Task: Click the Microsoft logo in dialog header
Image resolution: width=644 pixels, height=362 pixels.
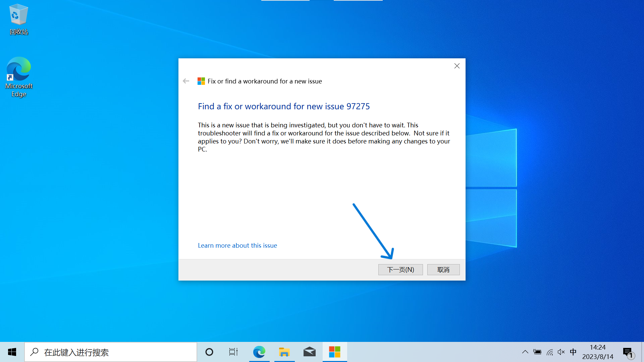Action: [x=201, y=81]
